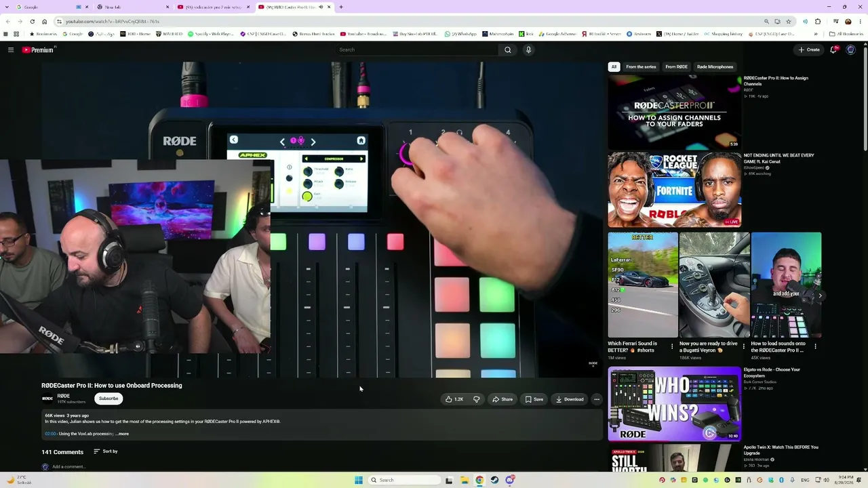The height and width of the screenshot is (488, 868).
Task: Open the RØDE channel name link
Action: coord(63,396)
